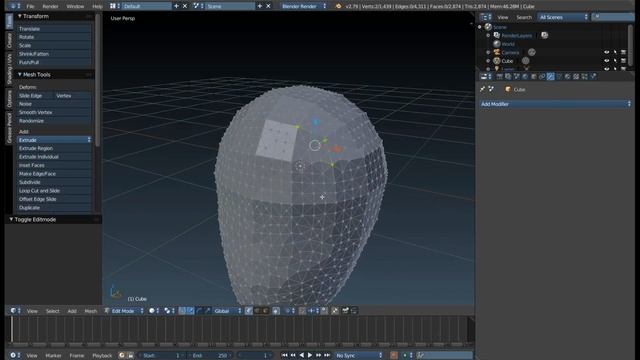Add a new screen layout with plus
Screen dimensions: 640x360
pyautogui.click(x=176, y=6)
